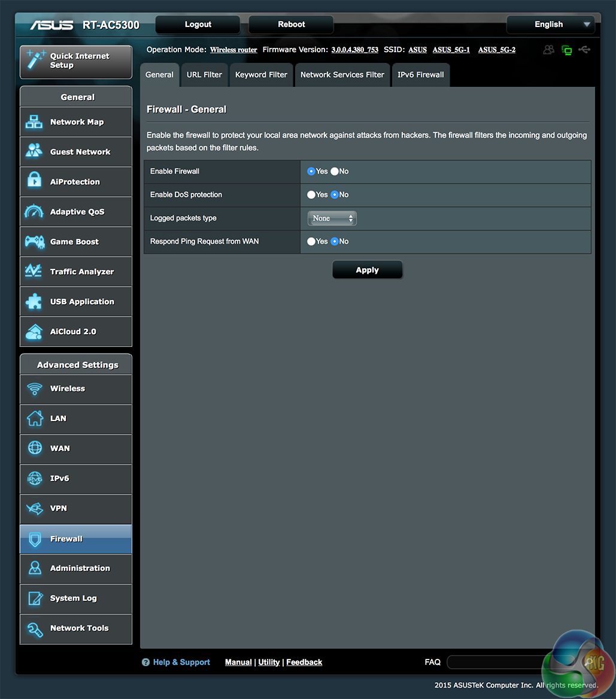Open the English language dropdown

tap(551, 25)
